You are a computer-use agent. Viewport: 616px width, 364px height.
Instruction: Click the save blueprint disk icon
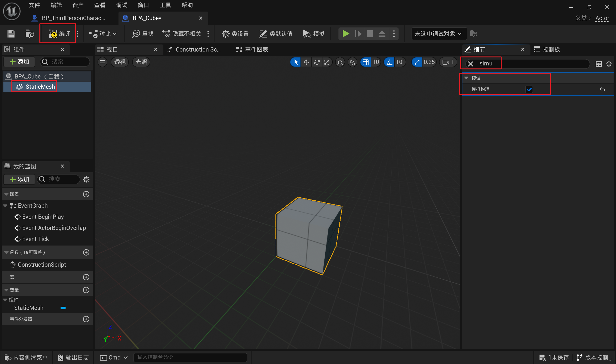pos(11,34)
